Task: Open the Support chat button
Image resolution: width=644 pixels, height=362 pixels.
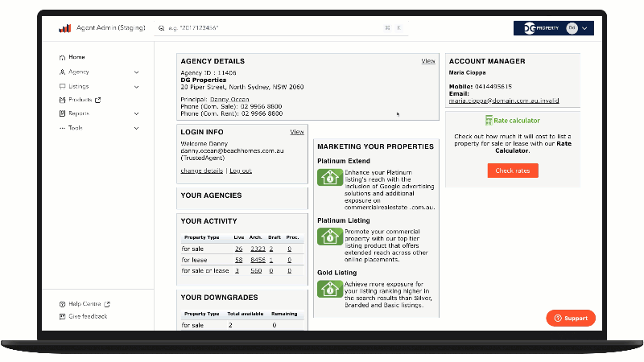Action: (x=571, y=318)
